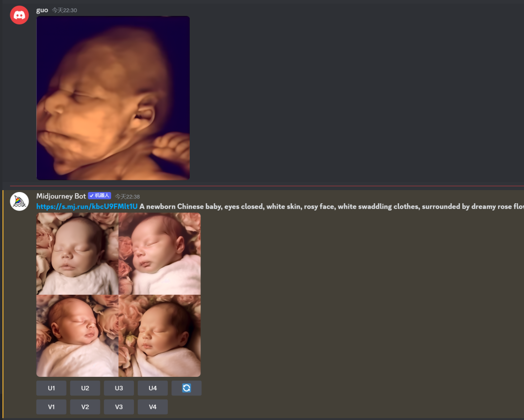524x420 pixels.
Task: Click guo's red Discord avatar
Action: (x=19, y=15)
